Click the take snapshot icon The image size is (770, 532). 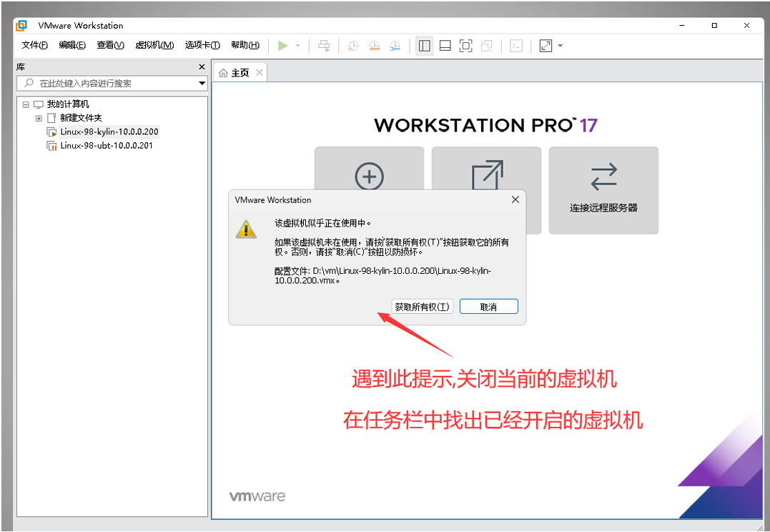click(353, 46)
